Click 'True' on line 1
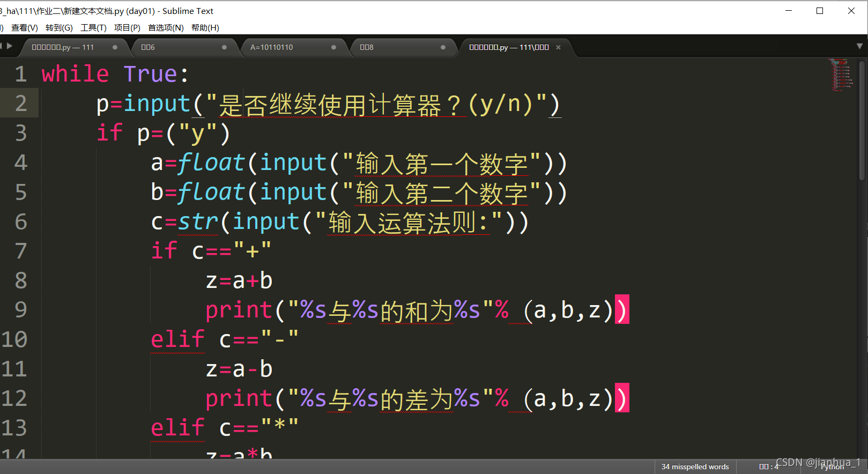Screen dimensions: 868x474 [151, 74]
